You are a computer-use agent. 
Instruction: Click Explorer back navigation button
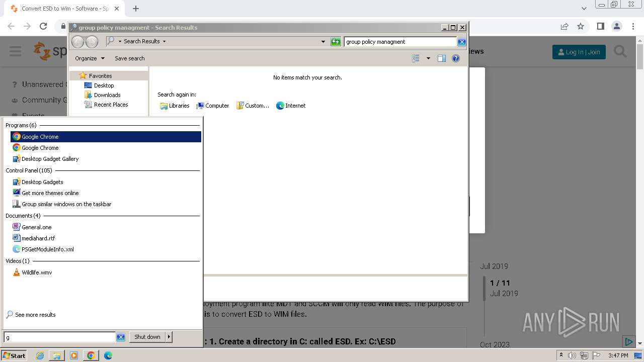tap(77, 42)
